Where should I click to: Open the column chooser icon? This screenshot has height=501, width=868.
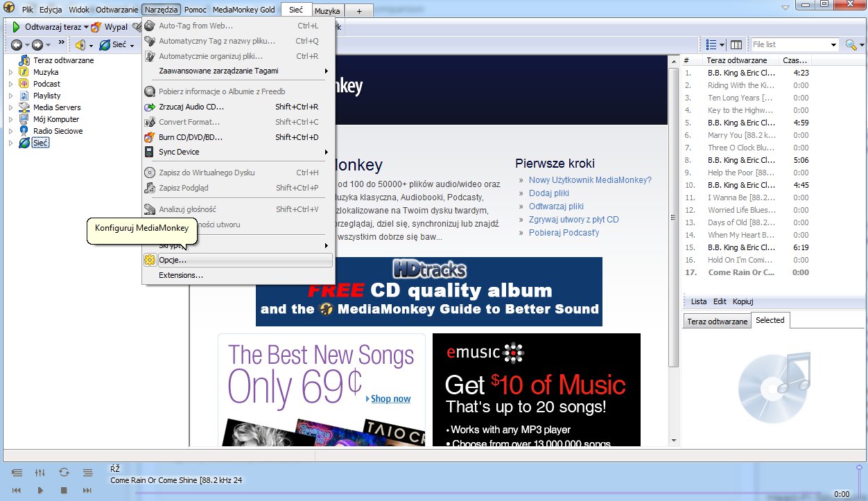click(736, 44)
